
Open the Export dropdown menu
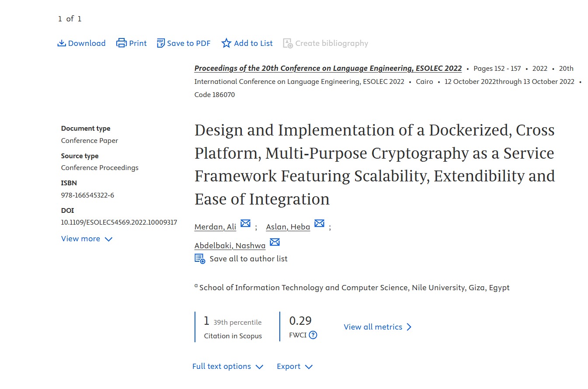pyautogui.click(x=295, y=366)
